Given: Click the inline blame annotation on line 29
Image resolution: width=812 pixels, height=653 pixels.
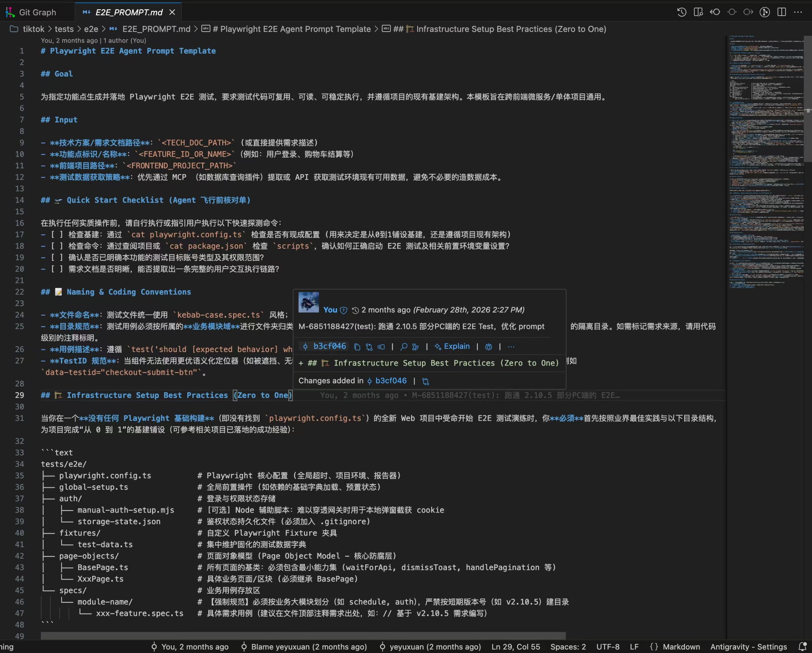Looking at the screenshot, I should 470,395.
